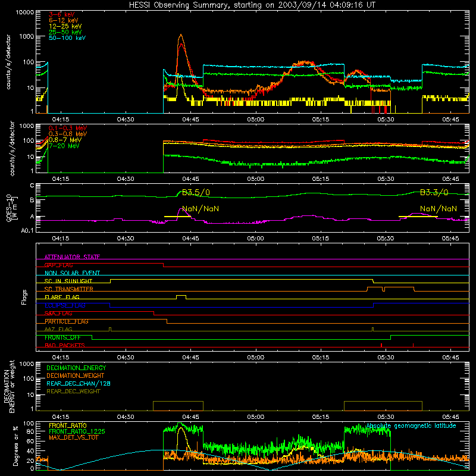This screenshot has width=476, height=476.
Task: Click the FRONT_RATIO legend label
Action: (68, 425)
